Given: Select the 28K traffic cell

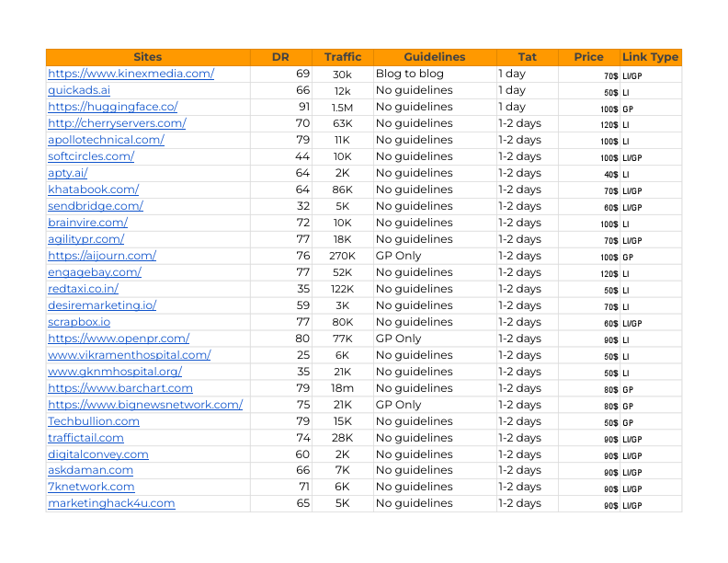Looking at the screenshot, I should click(x=343, y=438).
